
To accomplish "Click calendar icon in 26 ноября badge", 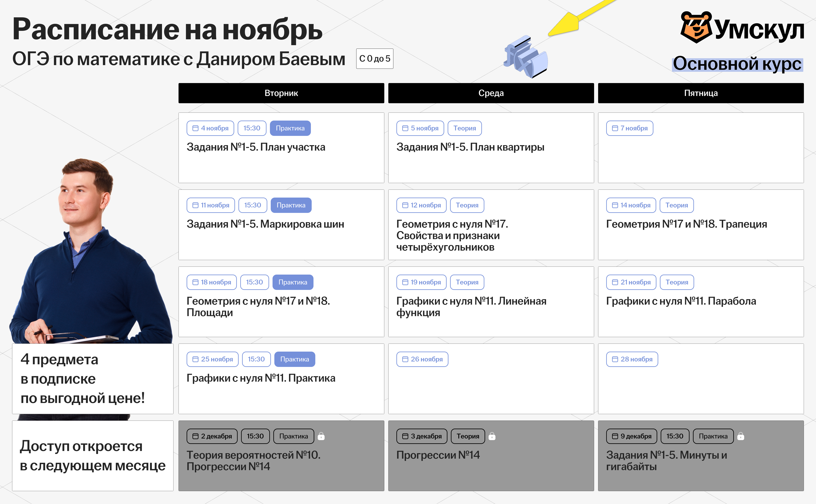I will click(405, 359).
